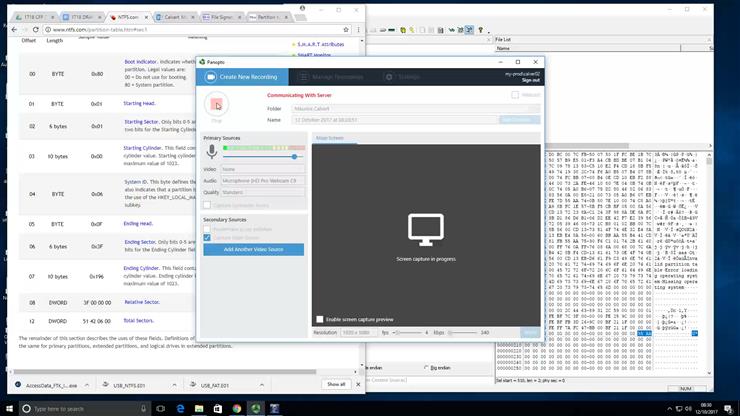Close the Chrome downloads bar
Image resolution: width=740 pixels, height=416 pixels.
[358, 384]
